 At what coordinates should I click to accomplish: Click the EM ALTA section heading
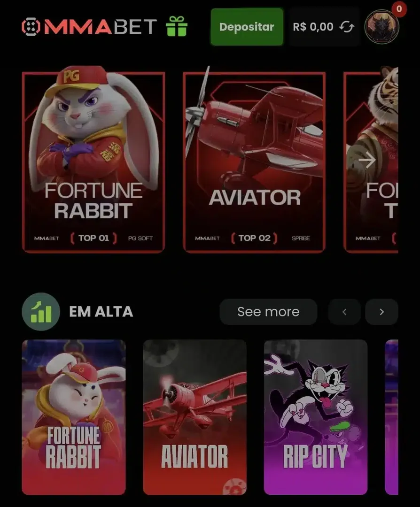pyautogui.click(x=101, y=312)
